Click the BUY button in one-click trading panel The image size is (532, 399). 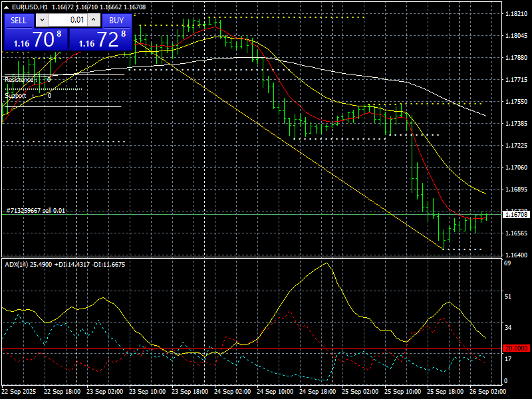pyautogui.click(x=116, y=21)
